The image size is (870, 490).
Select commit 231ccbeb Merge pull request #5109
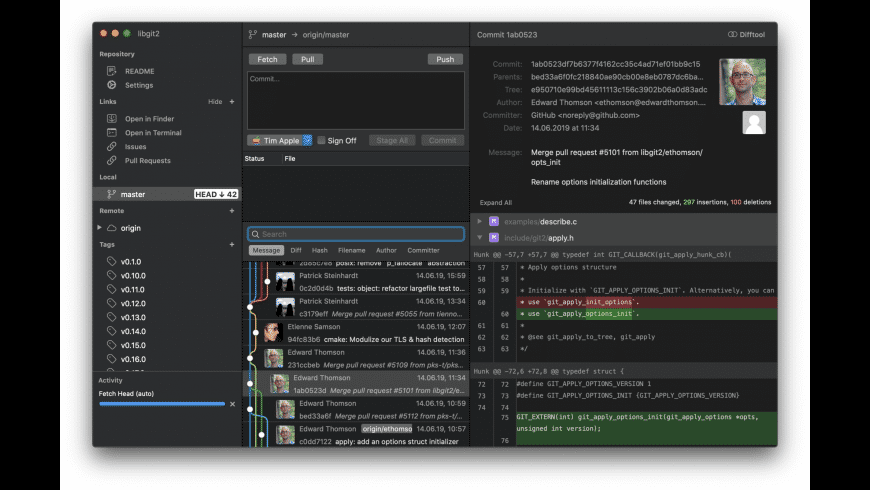pyautogui.click(x=356, y=358)
